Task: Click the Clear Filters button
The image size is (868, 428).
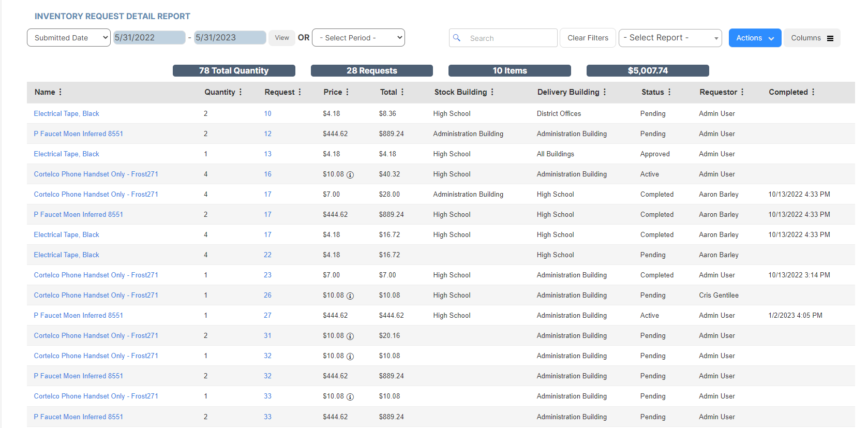Action: (588, 38)
